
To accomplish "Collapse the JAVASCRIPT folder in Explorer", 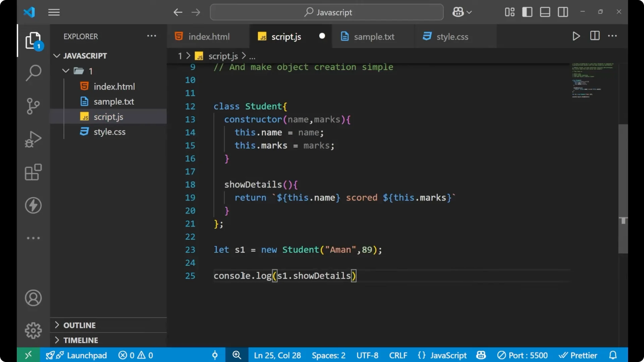I will (x=56, y=56).
